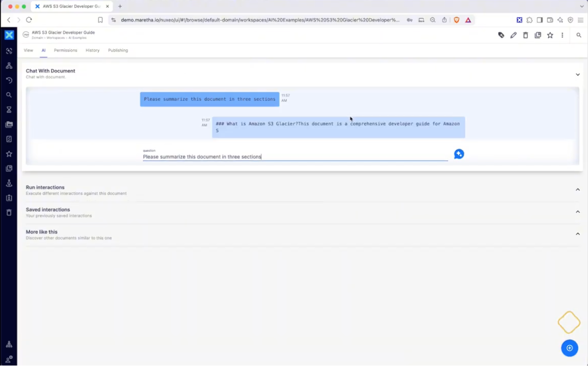The height and width of the screenshot is (367, 588).
Task: Select the AI tab
Action: point(44,50)
